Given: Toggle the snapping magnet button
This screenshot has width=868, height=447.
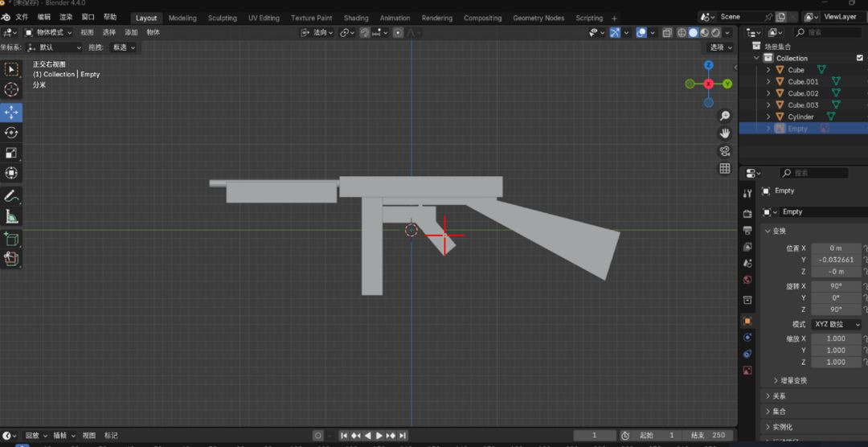Looking at the screenshot, I should tap(364, 33).
